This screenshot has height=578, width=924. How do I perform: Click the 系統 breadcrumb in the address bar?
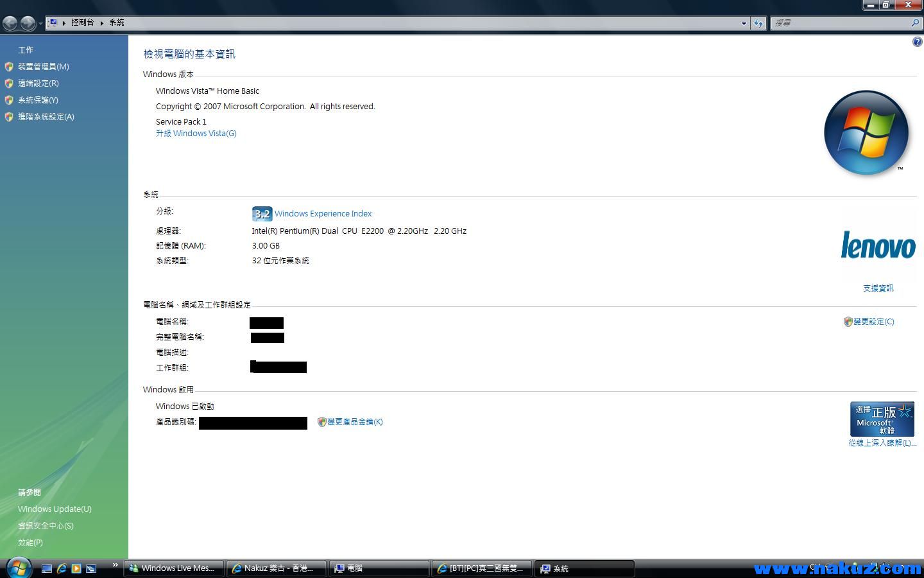point(117,22)
